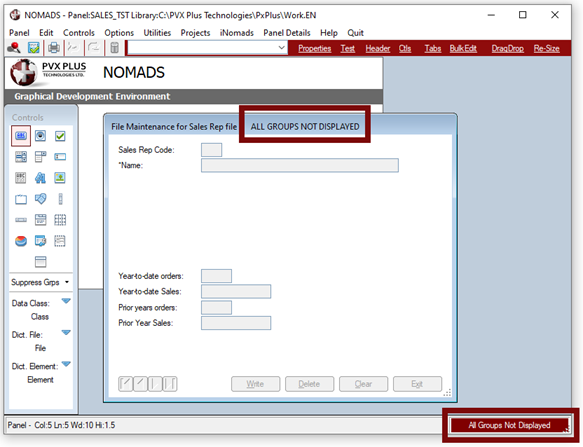Select the vertical scrollbar control tool

[x=60, y=199]
